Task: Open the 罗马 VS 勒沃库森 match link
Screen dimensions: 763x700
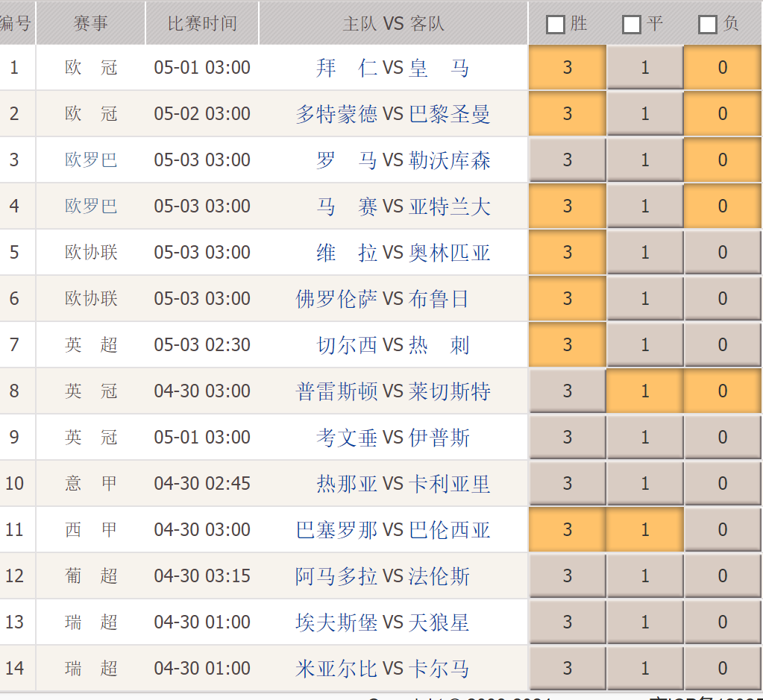Action: (x=403, y=160)
